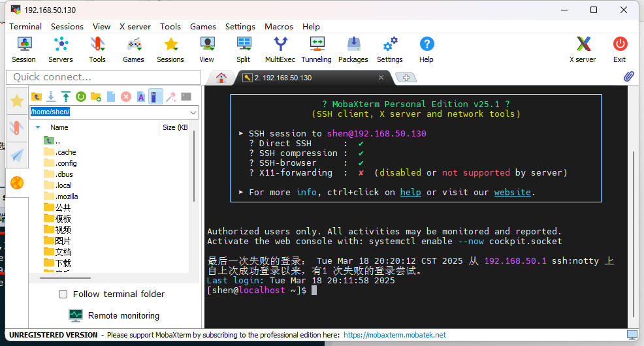This screenshot has height=346, width=644.
Task: Start Remote monitoring
Action: 114,315
